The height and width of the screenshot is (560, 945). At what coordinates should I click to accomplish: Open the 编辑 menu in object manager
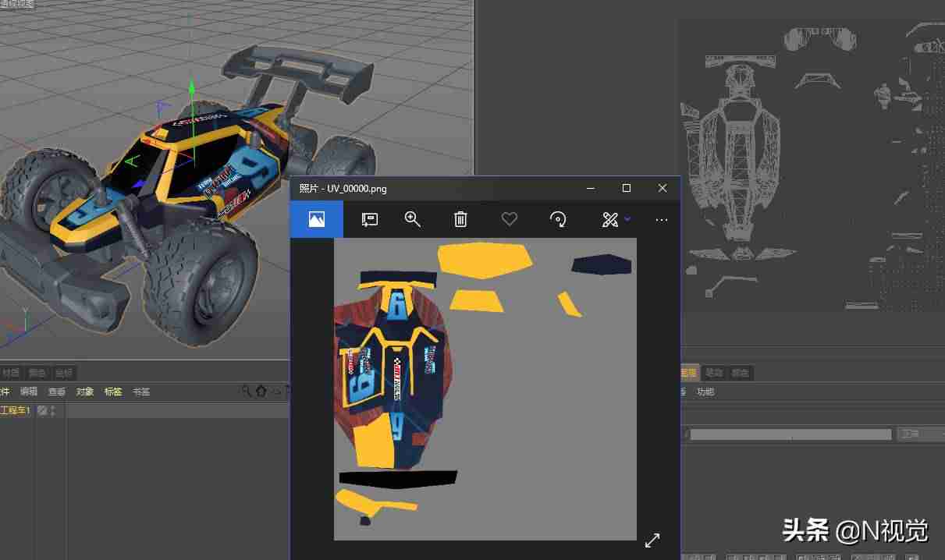pos(29,392)
